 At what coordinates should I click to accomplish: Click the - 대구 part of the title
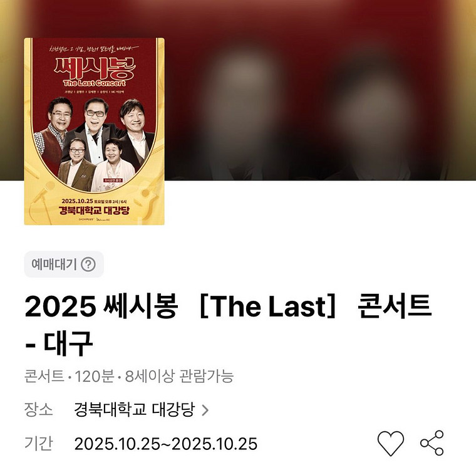click(59, 343)
